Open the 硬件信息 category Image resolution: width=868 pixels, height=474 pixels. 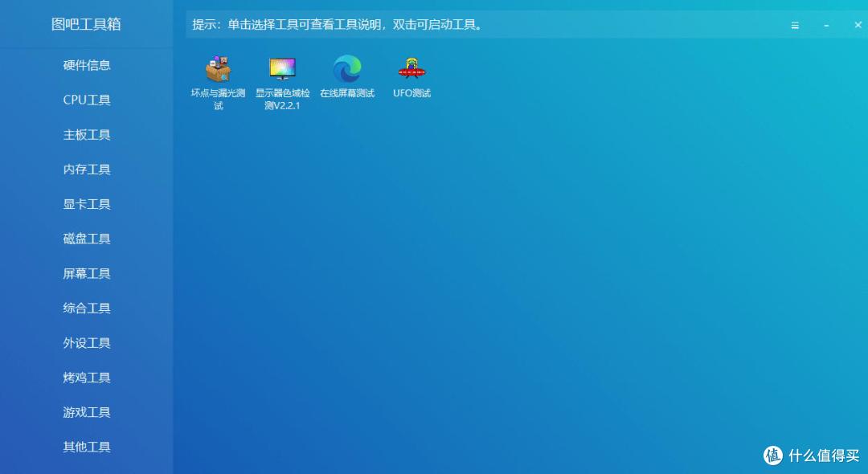87,65
